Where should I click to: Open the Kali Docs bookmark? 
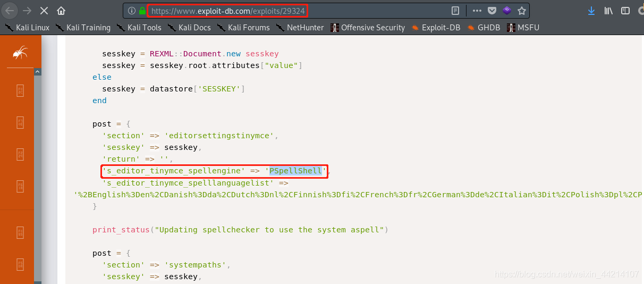pyautogui.click(x=189, y=28)
